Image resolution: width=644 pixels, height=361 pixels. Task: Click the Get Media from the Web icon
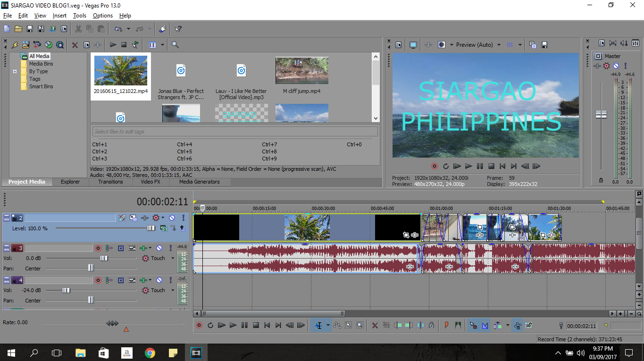(x=59, y=45)
